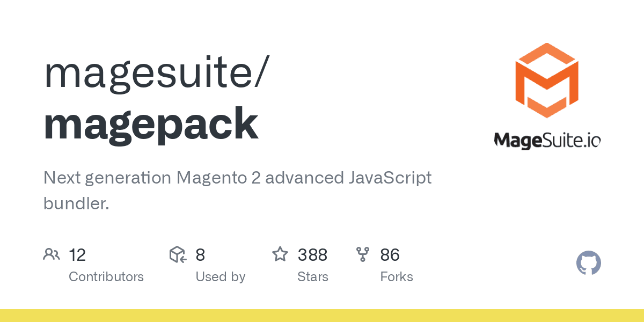The height and width of the screenshot is (322, 644).
Task: Click the 8 used by count
Action: point(200,255)
